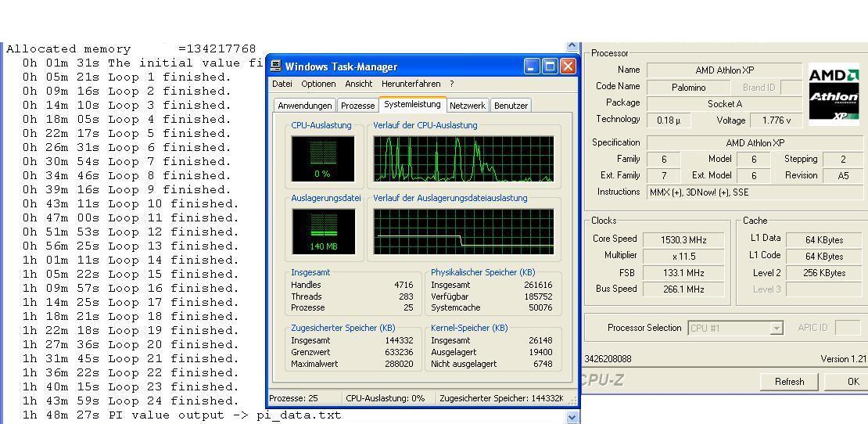Switch to the Anwendungen tab
This screenshot has height=424, width=868.
[305, 106]
